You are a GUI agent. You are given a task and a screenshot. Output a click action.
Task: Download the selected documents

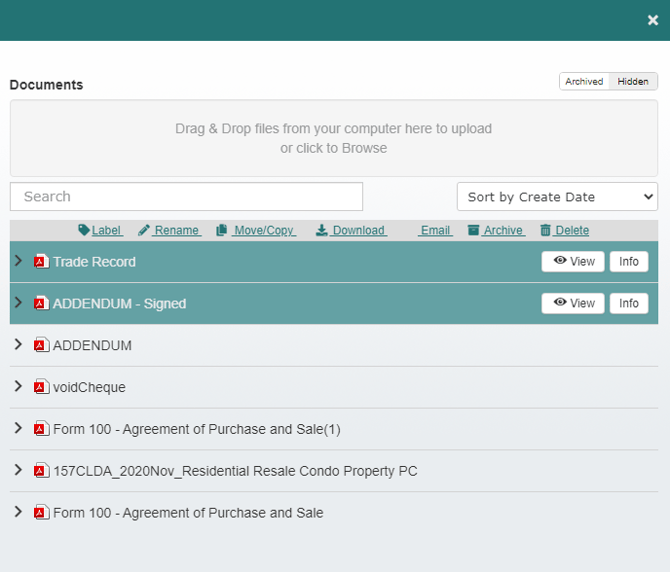click(x=351, y=230)
